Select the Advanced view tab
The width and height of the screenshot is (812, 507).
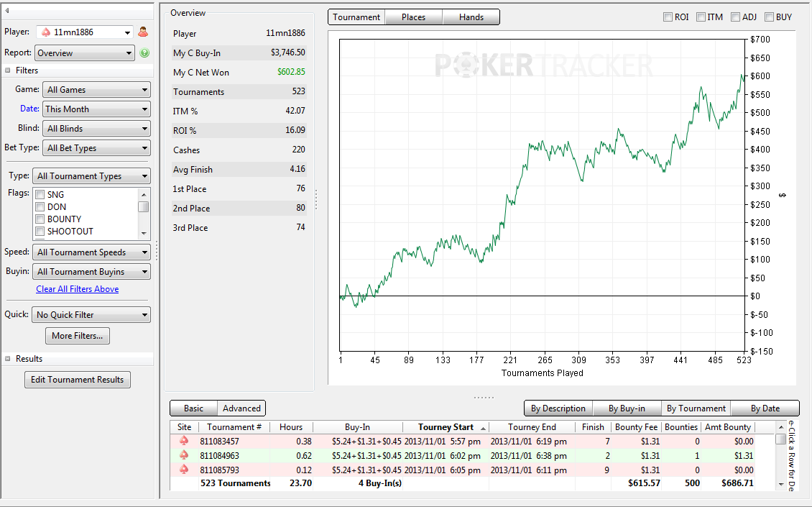tap(242, 408)
